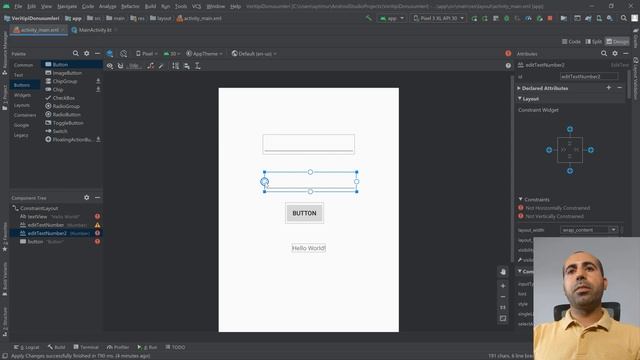Viewport: 640px width, 360px height.
Task: Select Common palette category
Action: point(23,65)
